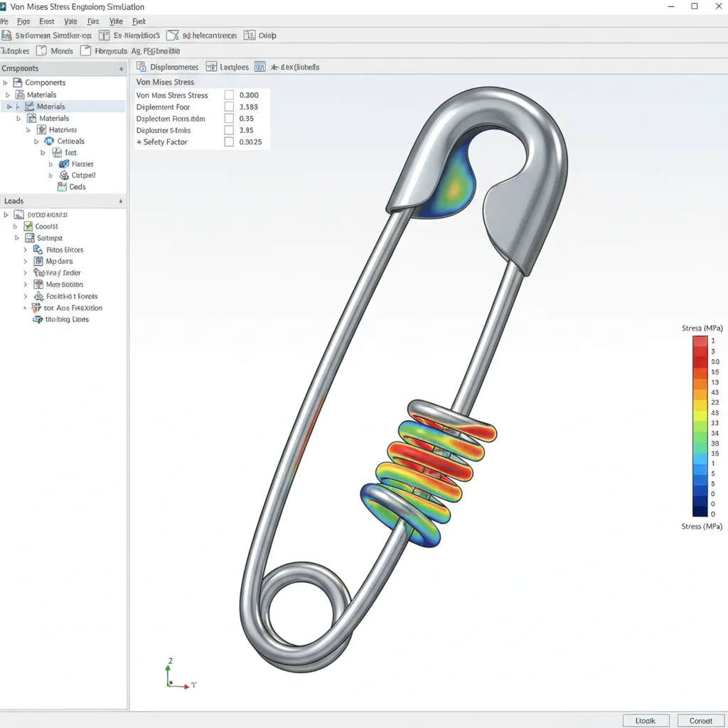Viewport: 728px width, 728px height.
Task: Click the Leads panel header bar
Action: click(63, 200)
